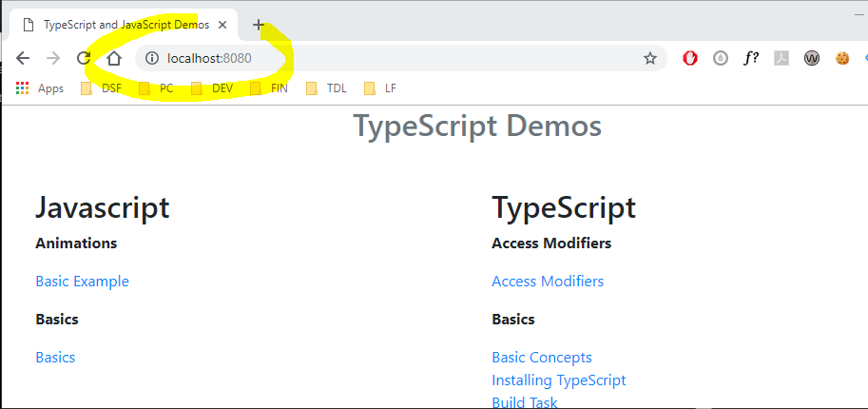Open the Apps bookmarks shortcut
The height and width of the screenshot is (409, 868).
(x=40, y=88)
